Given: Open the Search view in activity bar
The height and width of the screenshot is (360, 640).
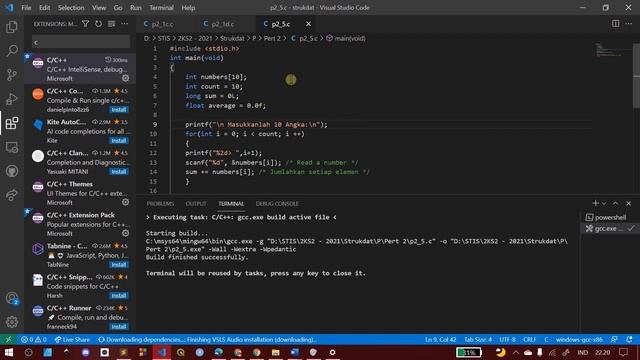Looking at the screenshot, I should coord(12,51).
